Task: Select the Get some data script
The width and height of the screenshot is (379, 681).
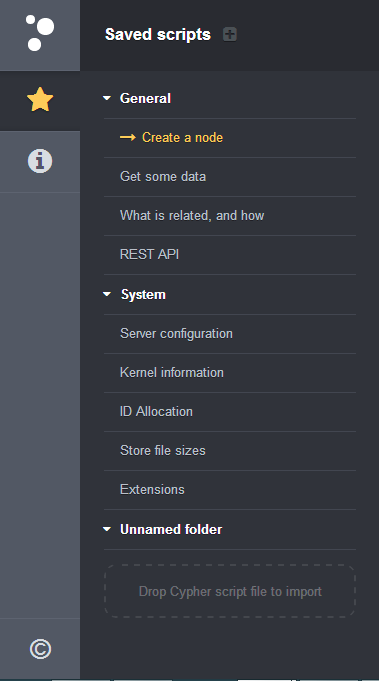Action: coord(163,176)
